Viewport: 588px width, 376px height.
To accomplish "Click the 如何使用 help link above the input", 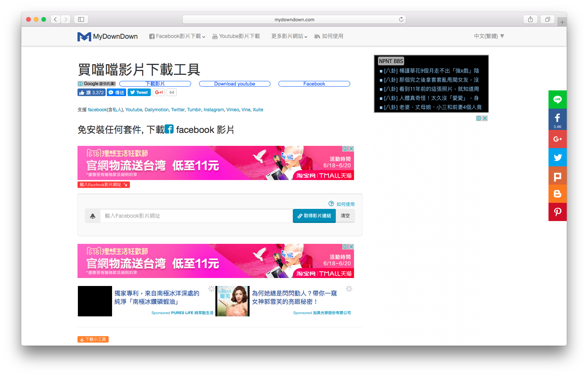I will point(345,204).
